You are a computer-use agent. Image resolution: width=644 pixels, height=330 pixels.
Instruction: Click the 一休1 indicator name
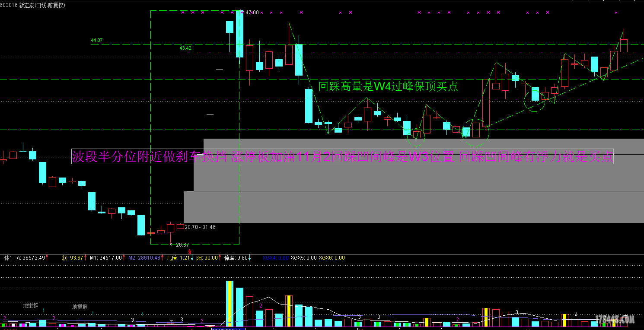[6, 257]
